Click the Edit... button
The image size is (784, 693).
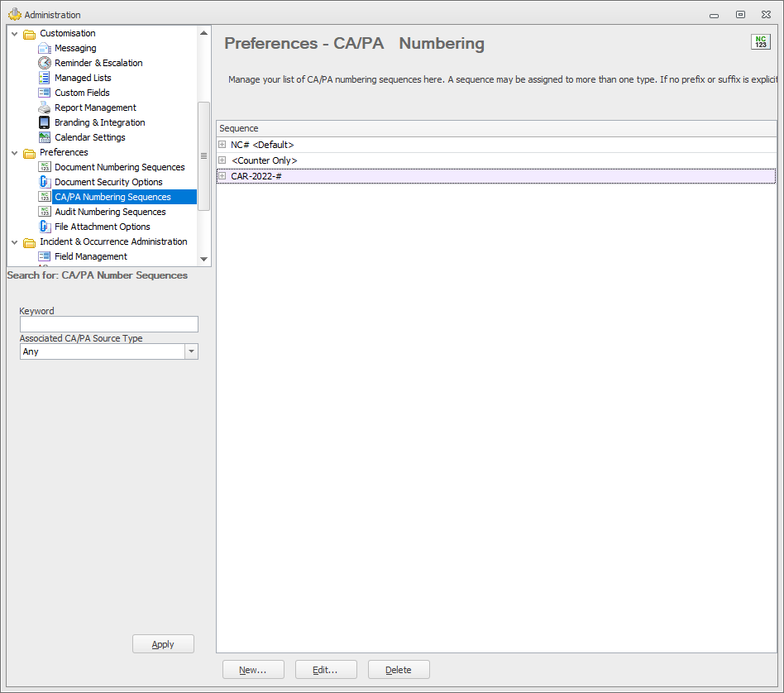click(x=326, y=670)
